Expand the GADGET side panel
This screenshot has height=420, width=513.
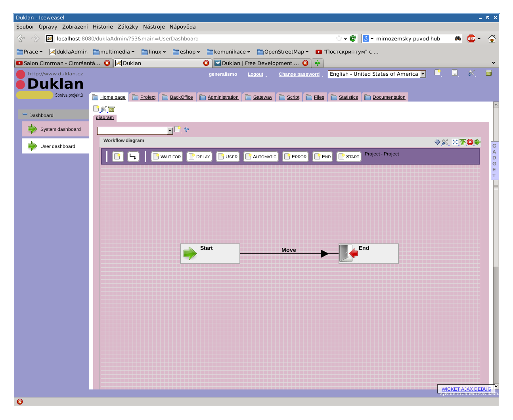tap(494, 161)
